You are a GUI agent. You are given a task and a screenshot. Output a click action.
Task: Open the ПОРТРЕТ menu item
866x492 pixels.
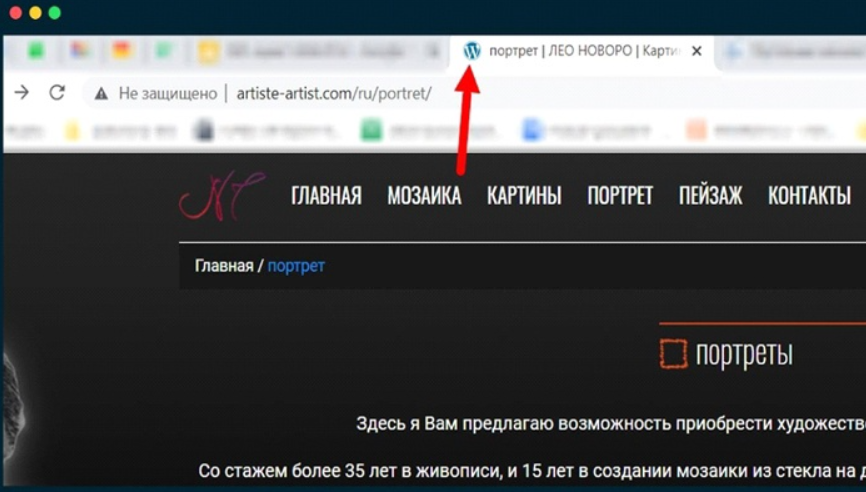pos(620,195)
